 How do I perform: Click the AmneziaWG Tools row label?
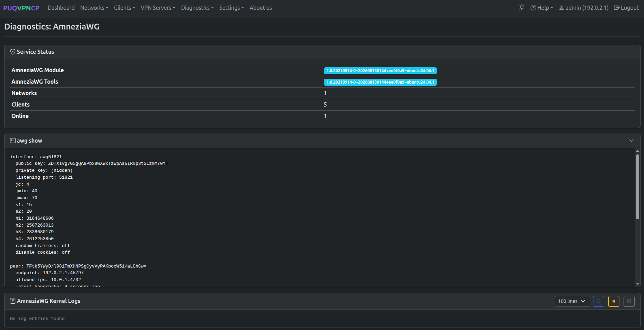[x=35, y=82]
